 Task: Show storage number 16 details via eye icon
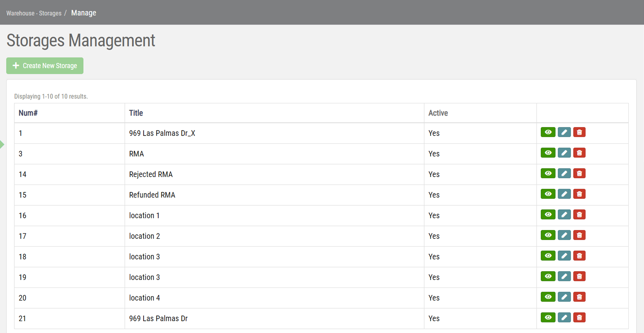(x=548, y=215)
